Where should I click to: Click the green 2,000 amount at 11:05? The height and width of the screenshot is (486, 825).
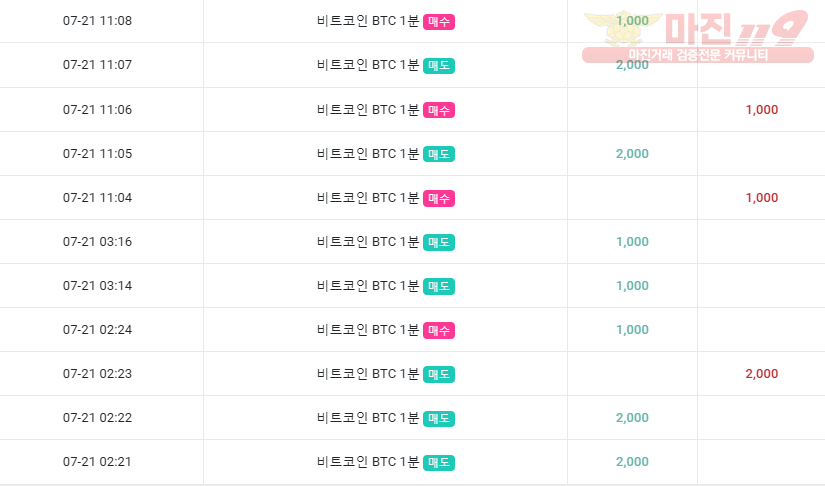pos(632,154)
